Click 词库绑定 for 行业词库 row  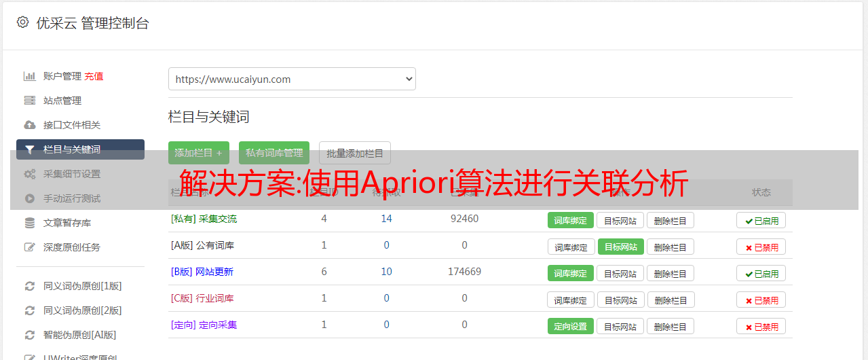[571, 300]
